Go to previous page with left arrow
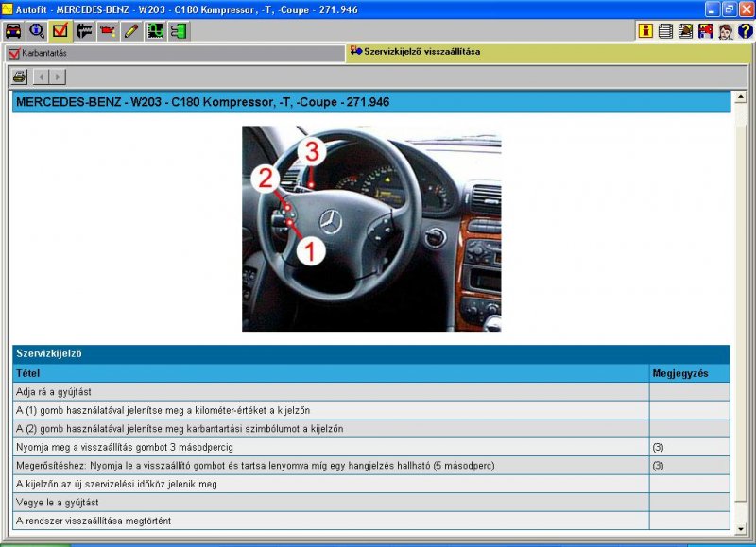The height and width of the screenshot is (547, 756). click(42, 77)
